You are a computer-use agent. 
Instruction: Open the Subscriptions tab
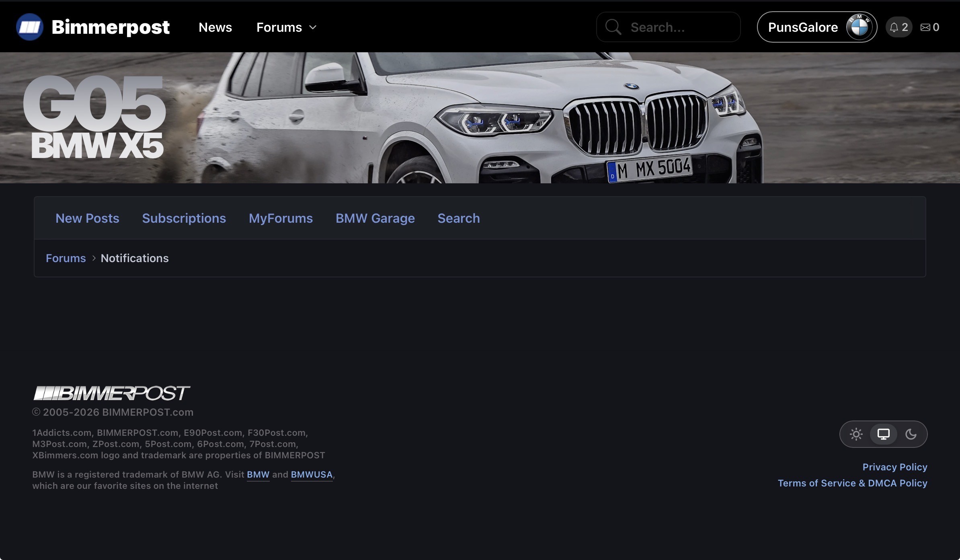pos(184,218)
